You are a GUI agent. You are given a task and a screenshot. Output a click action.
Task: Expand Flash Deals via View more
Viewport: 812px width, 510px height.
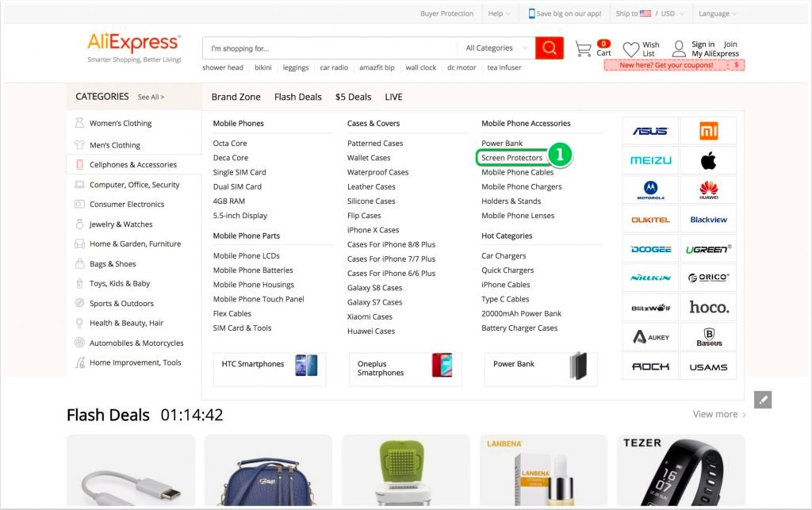click(x=719, y=414)
